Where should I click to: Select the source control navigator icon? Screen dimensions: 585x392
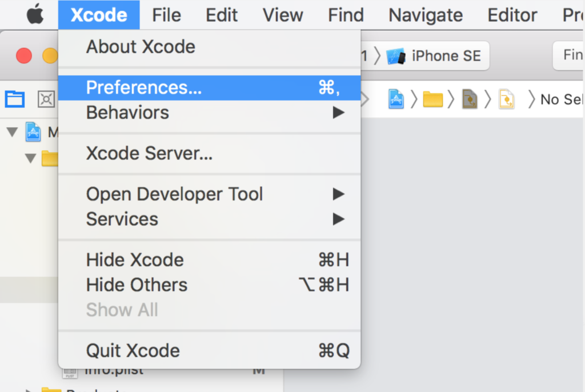(46, 99)
